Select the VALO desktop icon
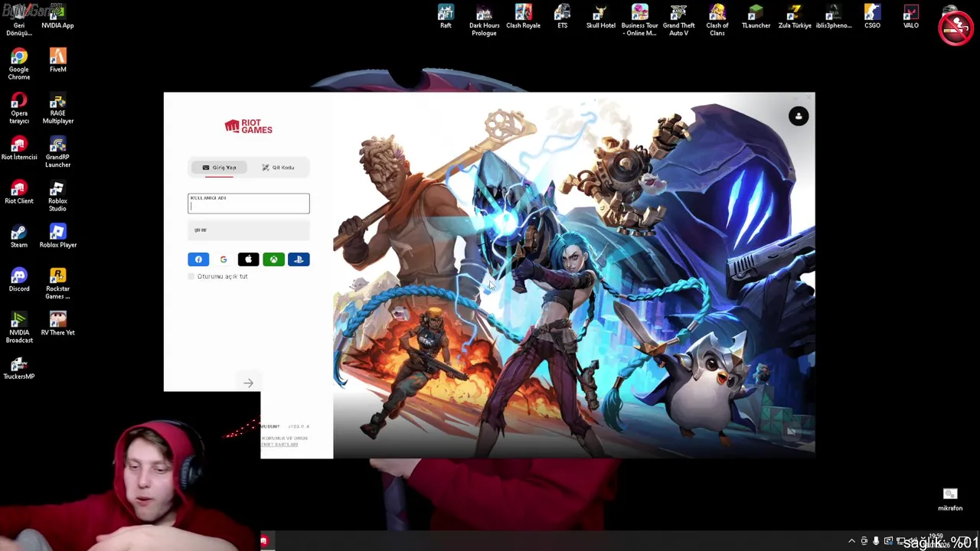Image resolution: width=980 pixels, height=551 pixels. pyautogui.click(x=910, y=17)
